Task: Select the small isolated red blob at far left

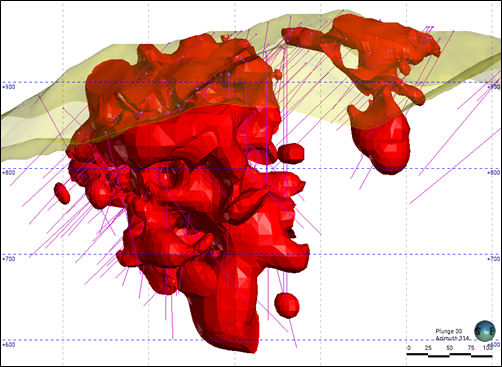Action: click(x=62, y=193)
